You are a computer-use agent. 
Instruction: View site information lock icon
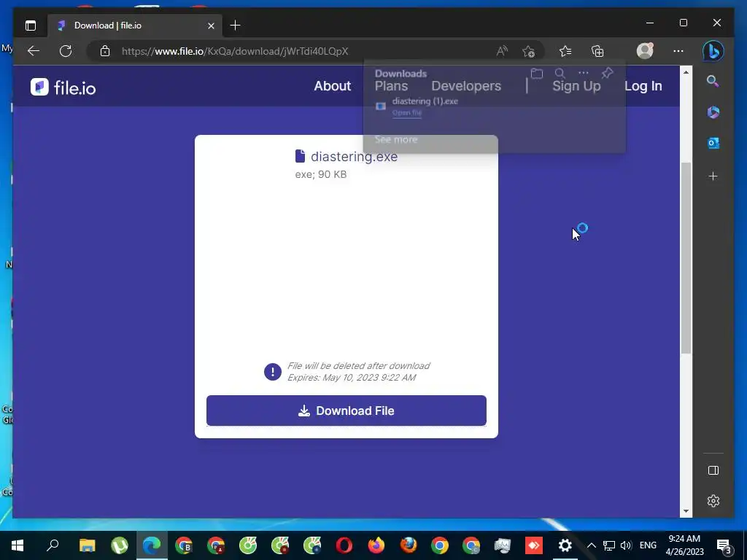point(105,51)
